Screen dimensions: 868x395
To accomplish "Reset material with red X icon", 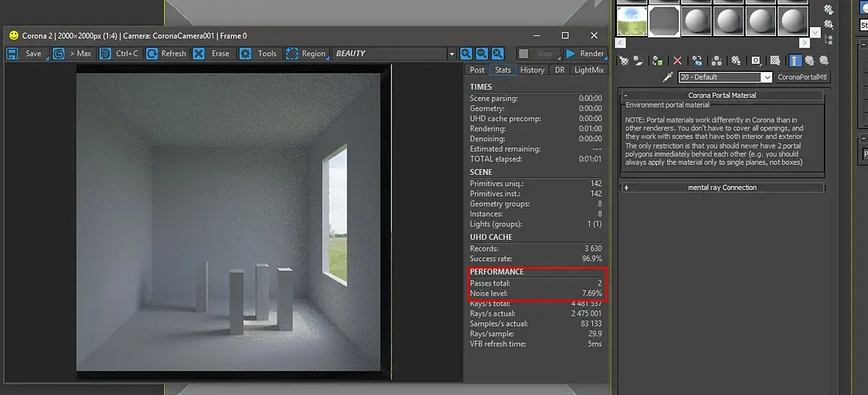I will (677, 61).
